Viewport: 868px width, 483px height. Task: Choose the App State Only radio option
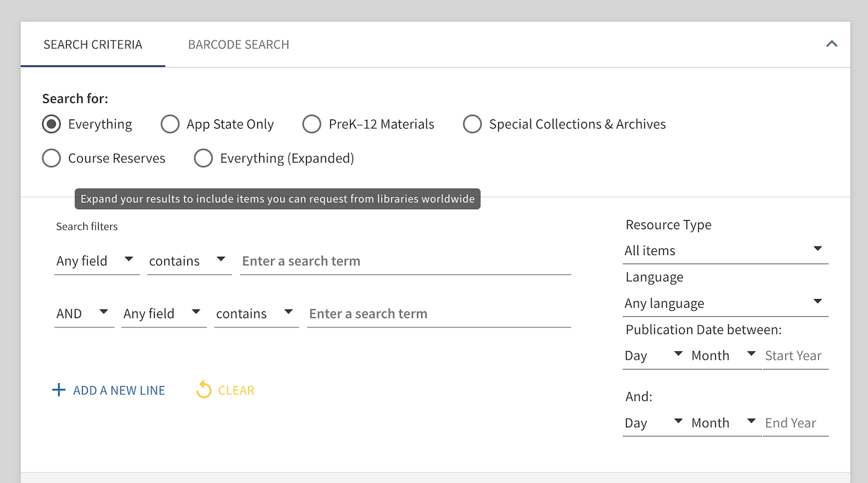(170, 124)
